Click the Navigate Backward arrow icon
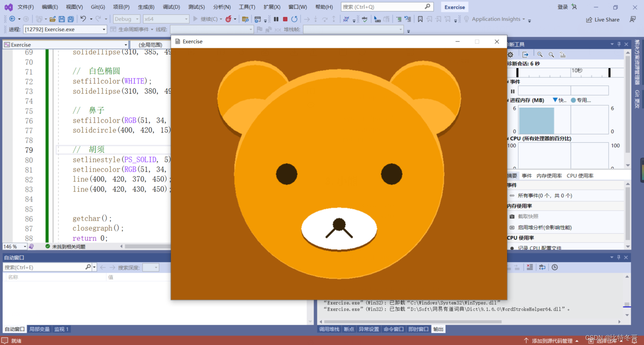Screen dimensions: 644x345 pyautogui.click(x=12, y=19)
